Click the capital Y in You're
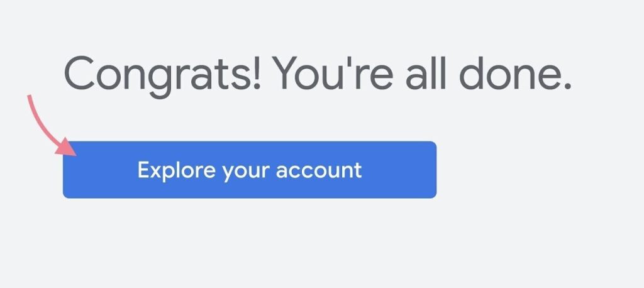644x288 pixels. pos(286,72)
